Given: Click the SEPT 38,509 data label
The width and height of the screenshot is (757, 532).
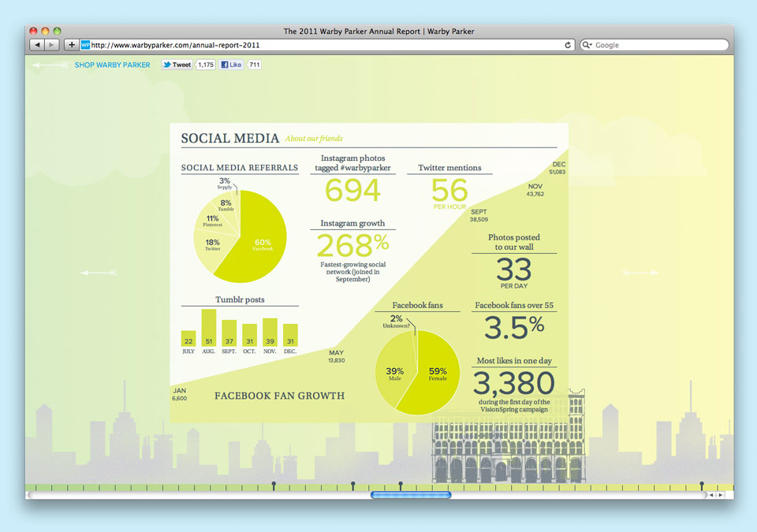Looking at the screenshot, I should point(479,215).
